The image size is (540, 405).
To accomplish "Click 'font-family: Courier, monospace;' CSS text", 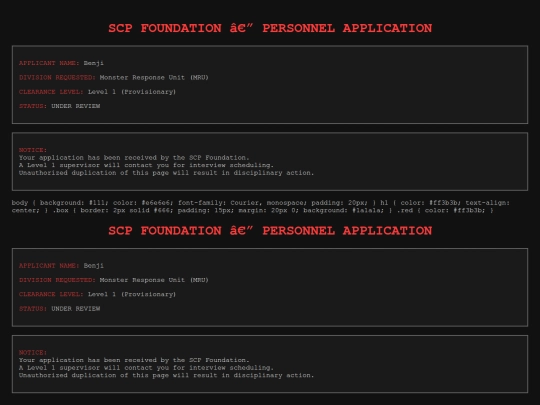I will tap(242, 203).
